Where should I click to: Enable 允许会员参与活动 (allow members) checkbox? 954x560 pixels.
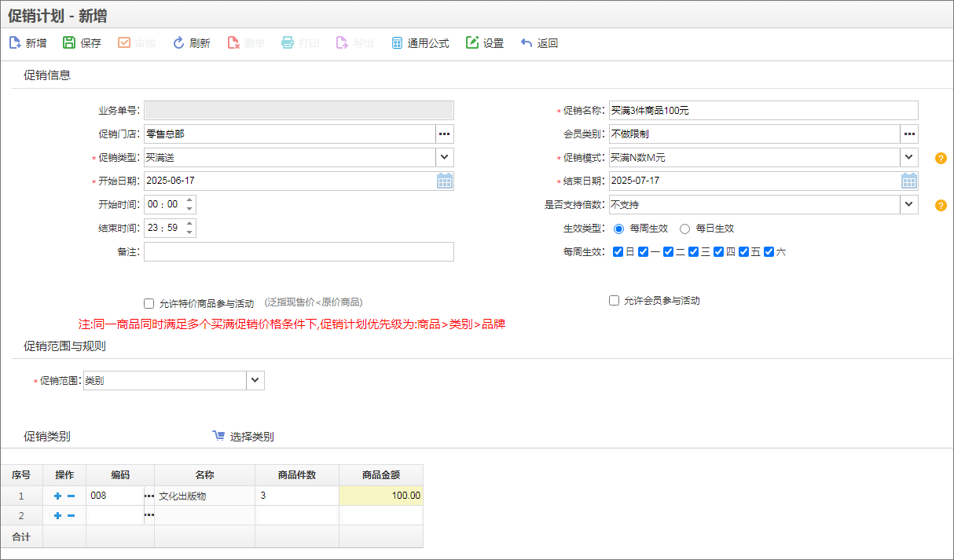614,301
